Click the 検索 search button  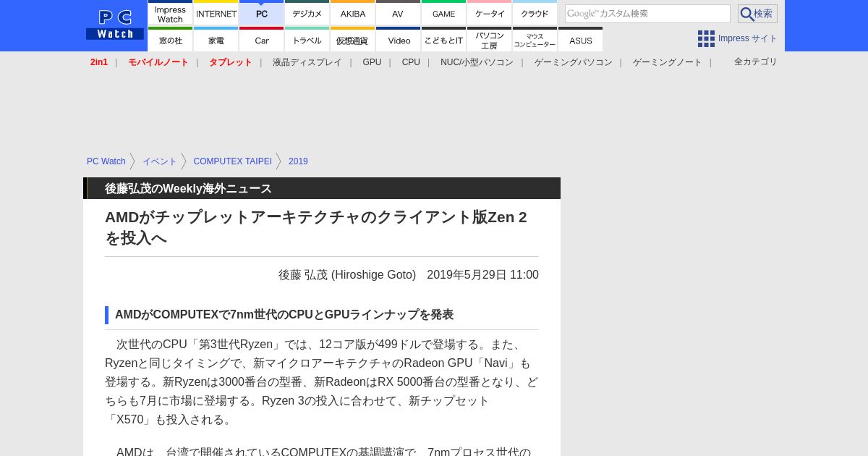(757, 14)
